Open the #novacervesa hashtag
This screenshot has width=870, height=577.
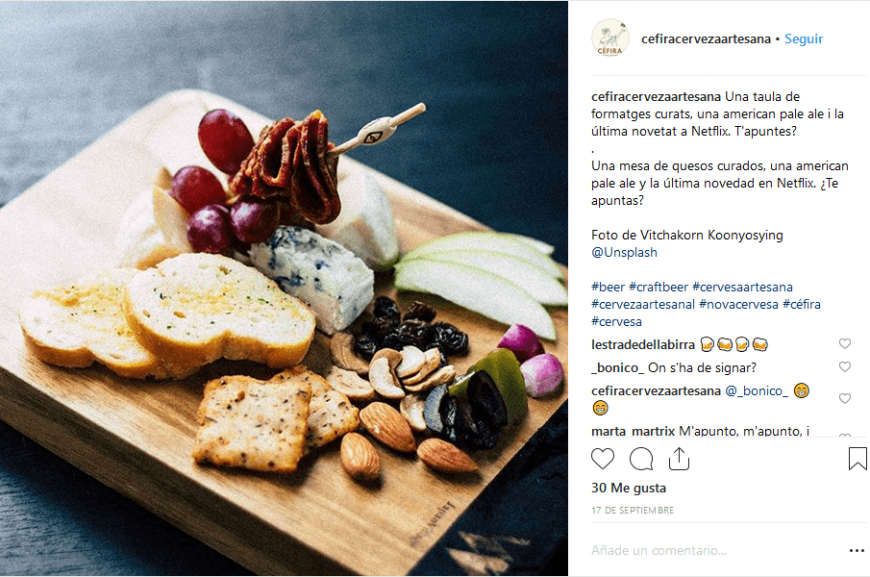pos(739,304)
